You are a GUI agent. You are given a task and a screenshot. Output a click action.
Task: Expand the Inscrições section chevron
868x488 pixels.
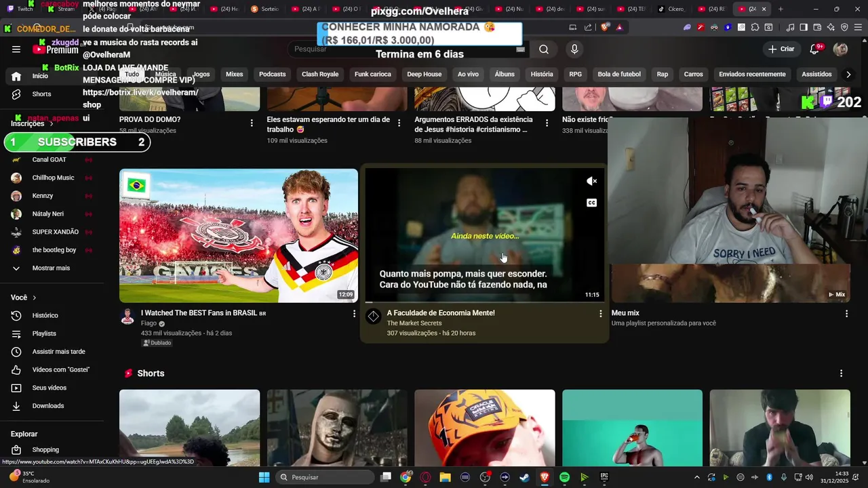[50, 124]
